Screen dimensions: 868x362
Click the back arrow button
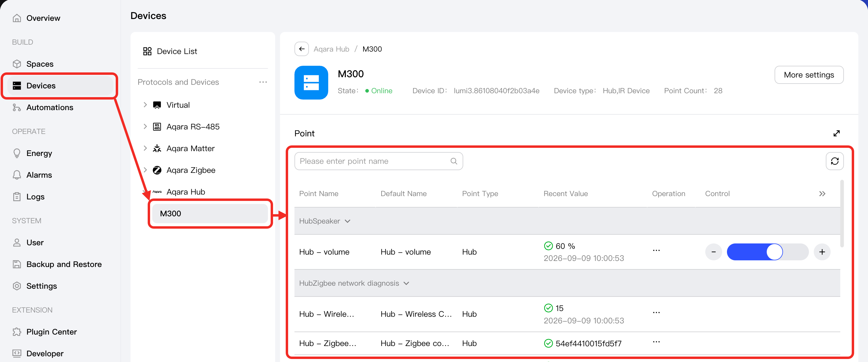(x=302, y=49)
